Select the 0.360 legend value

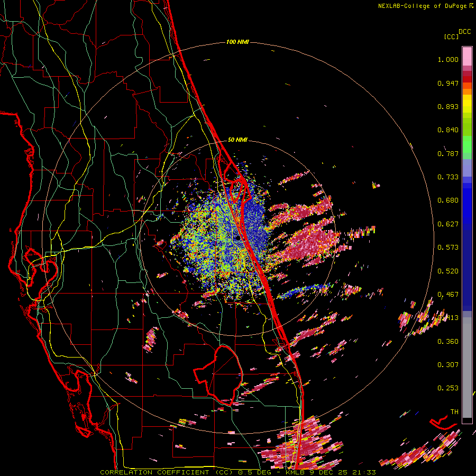point(448,342)
